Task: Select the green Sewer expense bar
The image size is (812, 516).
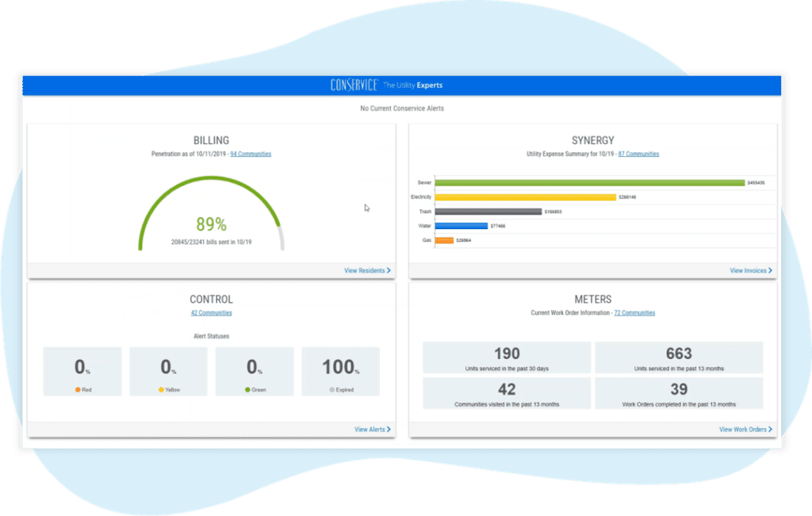Action: point(589,182)
